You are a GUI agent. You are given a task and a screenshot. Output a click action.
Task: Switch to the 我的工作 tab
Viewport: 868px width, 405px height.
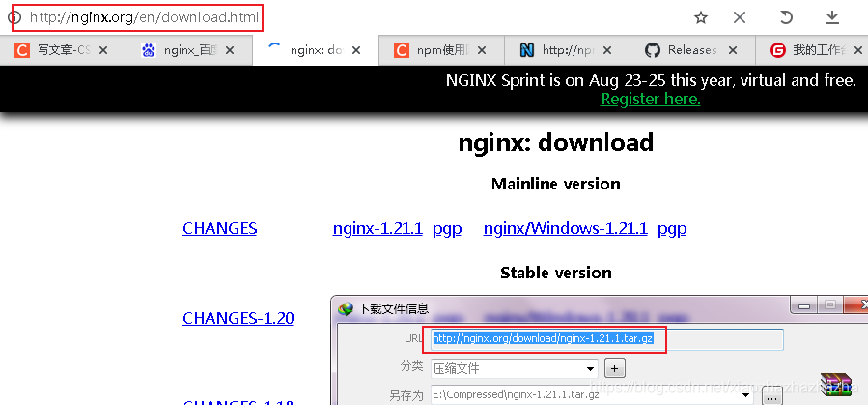tap(812, 50)
